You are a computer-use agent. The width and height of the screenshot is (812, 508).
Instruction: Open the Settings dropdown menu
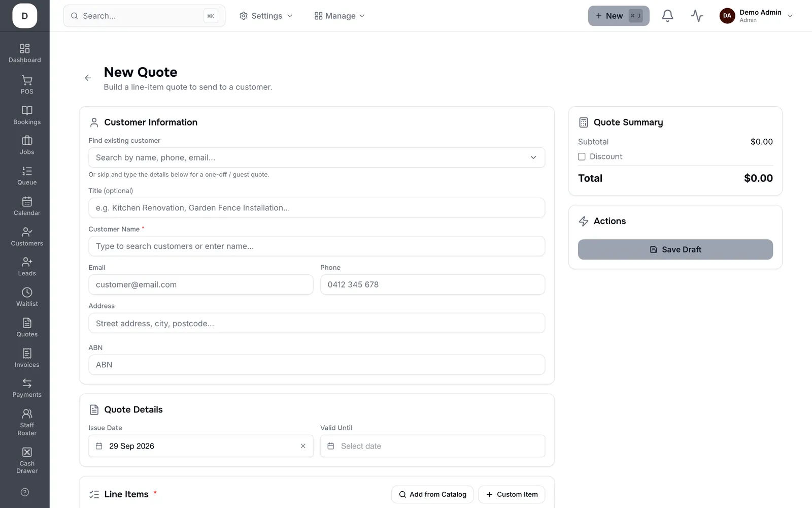point(266,16)
